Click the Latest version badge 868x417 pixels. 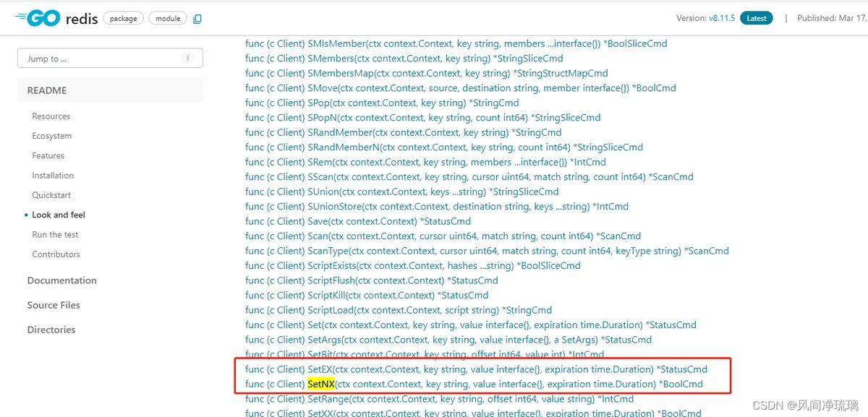[757, 18]
